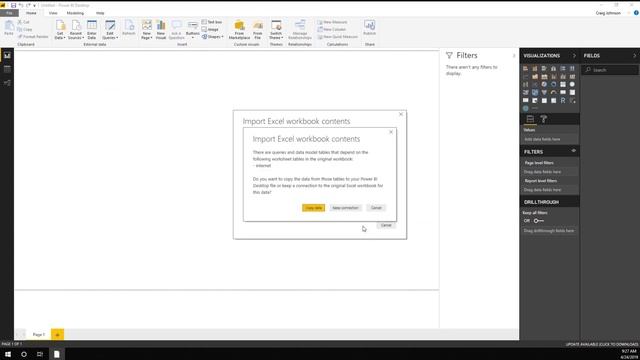Viewport: 640px width, 360px height.
Task: Add a new report page with plus button
Action: pos(58,334)
